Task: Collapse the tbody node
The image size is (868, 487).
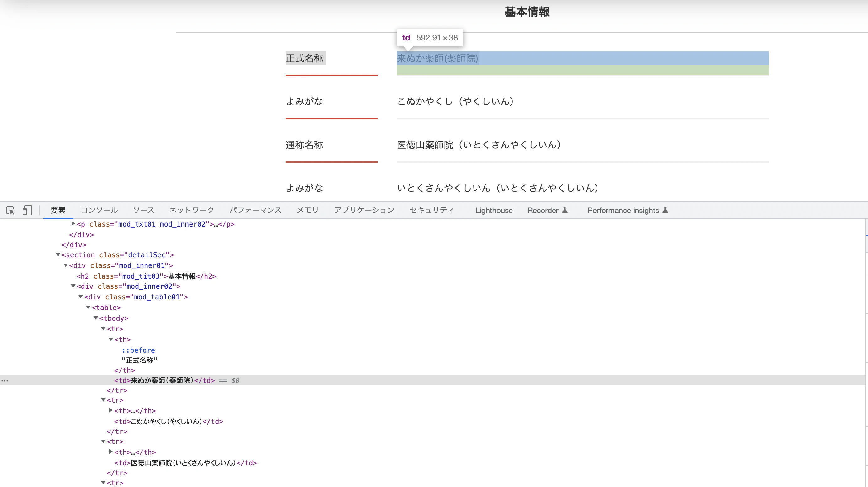Action: tap(96, 318)
